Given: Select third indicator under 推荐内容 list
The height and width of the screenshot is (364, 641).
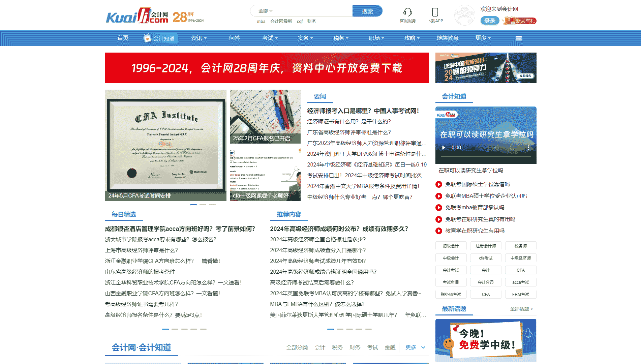Looking at the screenshot, I should (349, 329).
